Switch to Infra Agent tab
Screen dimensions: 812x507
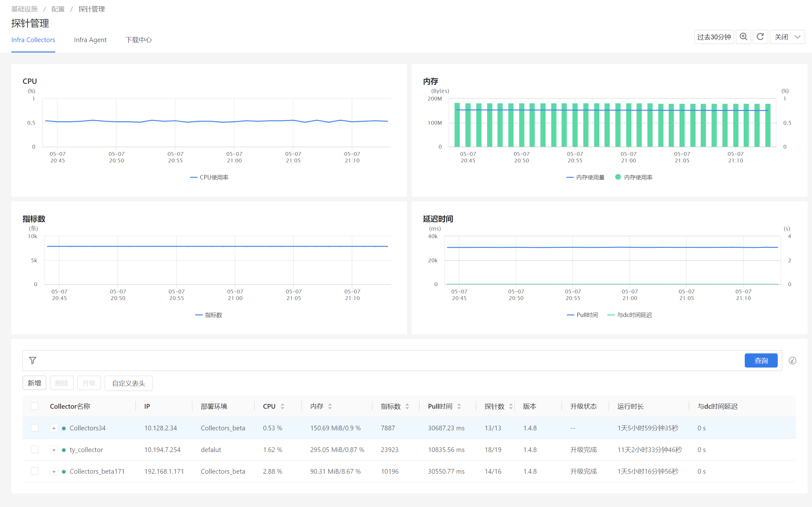pyautogui.click(x=90, y=40)
